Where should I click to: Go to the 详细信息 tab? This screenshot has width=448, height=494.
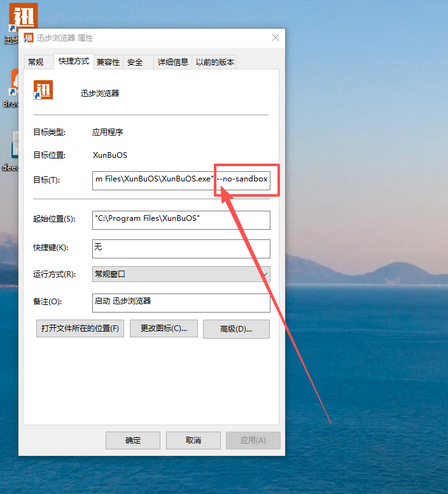pos(173,62)
